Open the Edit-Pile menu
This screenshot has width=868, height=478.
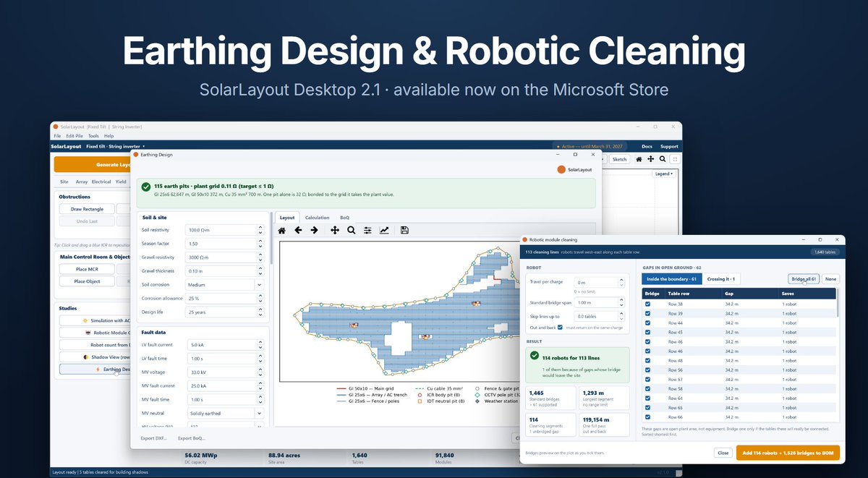(x=74, y=136)
